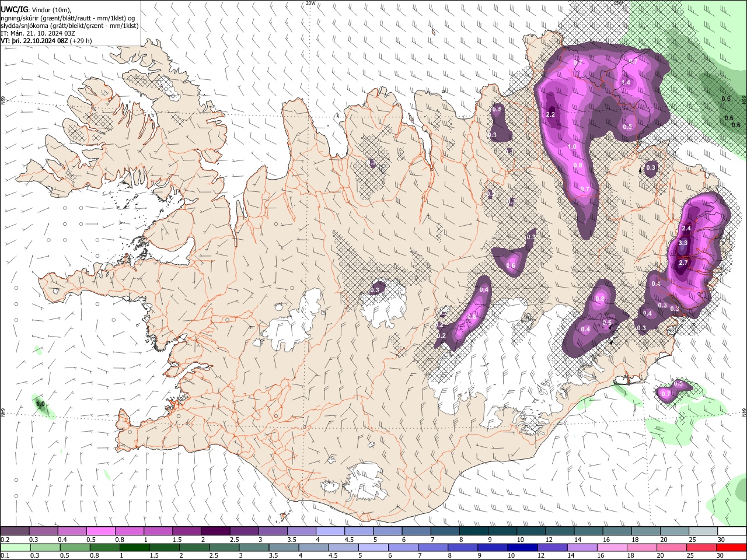The image size is (747, 560).
Task: Click the 1.4 snowfall value in northeast
Action: tap(626, 83)
